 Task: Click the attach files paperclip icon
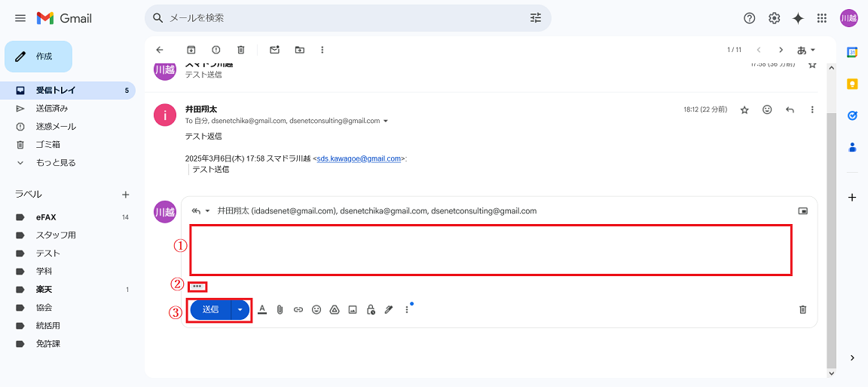click(x=280, y=309)
